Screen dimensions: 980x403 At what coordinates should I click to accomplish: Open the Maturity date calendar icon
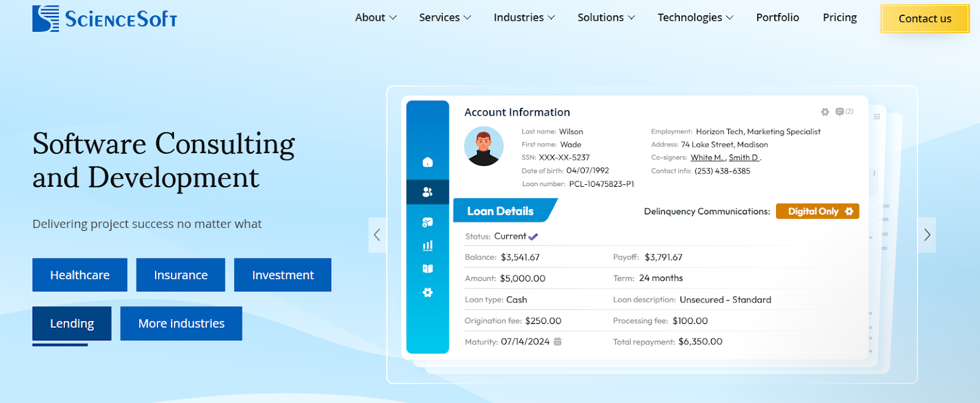pos(557,342)
